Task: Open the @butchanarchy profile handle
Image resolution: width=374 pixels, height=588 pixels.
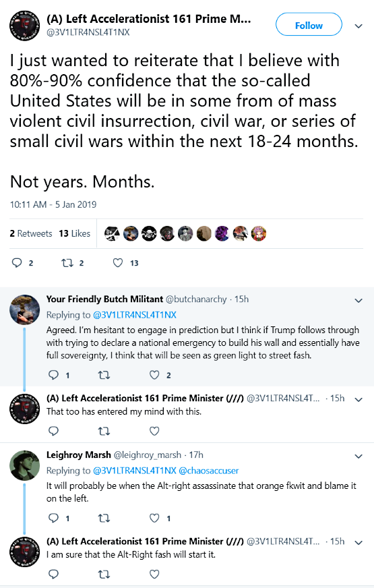Action: 196,299
